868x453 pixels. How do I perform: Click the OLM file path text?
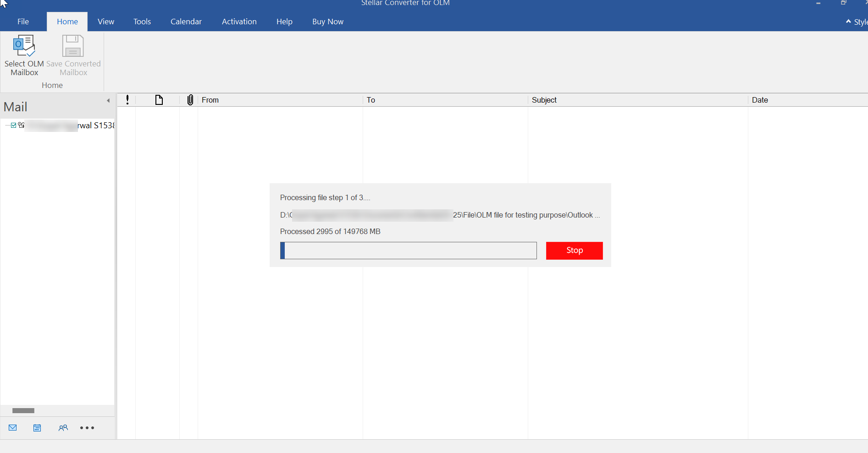coord(440,215)
